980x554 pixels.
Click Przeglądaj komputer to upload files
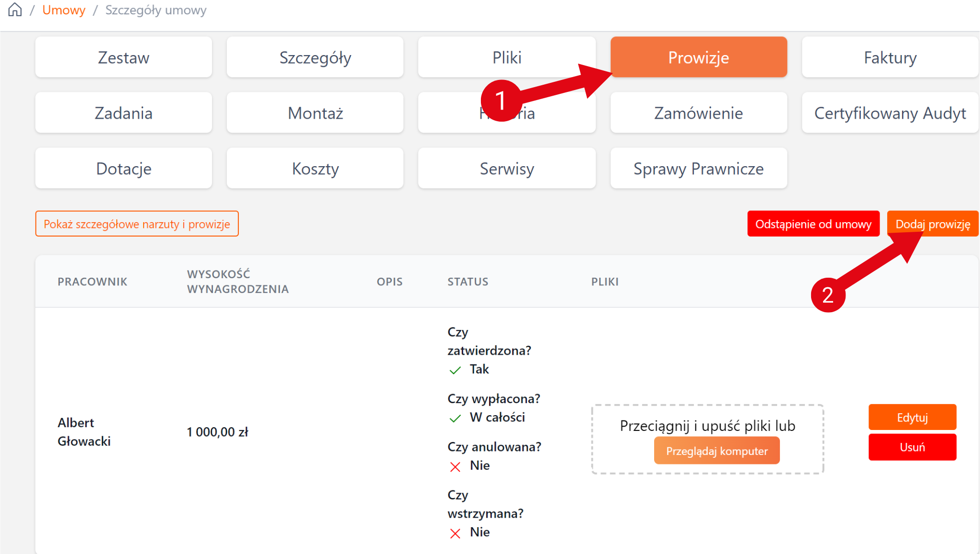[x=716, y=451]
